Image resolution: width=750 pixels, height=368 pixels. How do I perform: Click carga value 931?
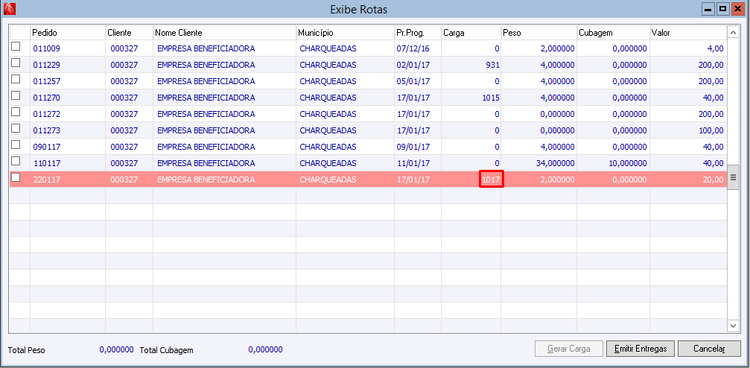pyautogui.click(x=493, y=65)
